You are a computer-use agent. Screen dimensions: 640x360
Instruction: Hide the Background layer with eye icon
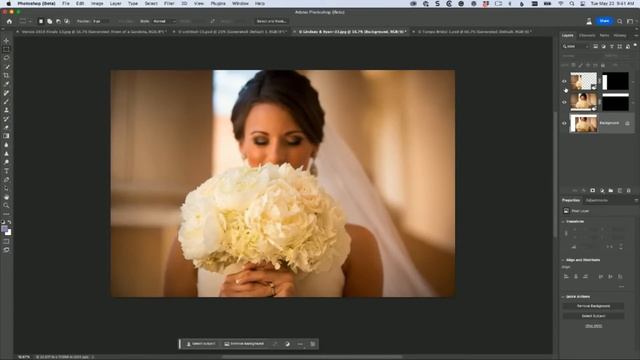[x=564, y=123]
